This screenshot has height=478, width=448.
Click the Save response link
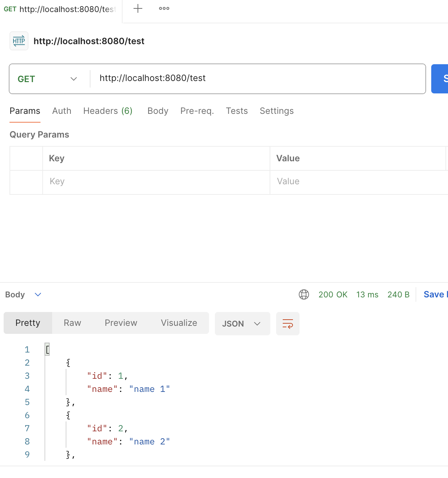tap(435, 294)
